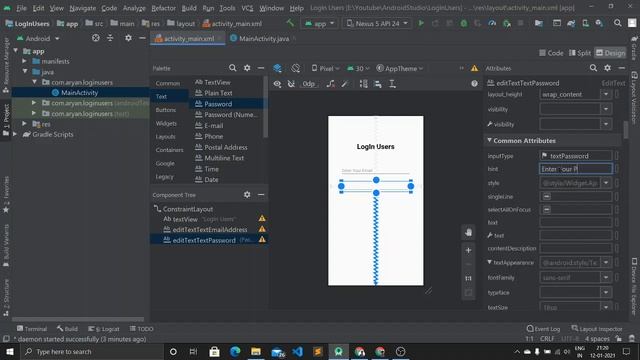Run the app with green play button
The width and height of the screenshot is (640, 360).
[421, 23]
